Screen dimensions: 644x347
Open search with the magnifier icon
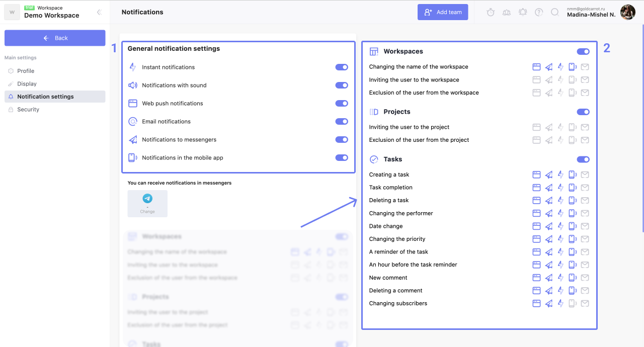coord(555,12)
